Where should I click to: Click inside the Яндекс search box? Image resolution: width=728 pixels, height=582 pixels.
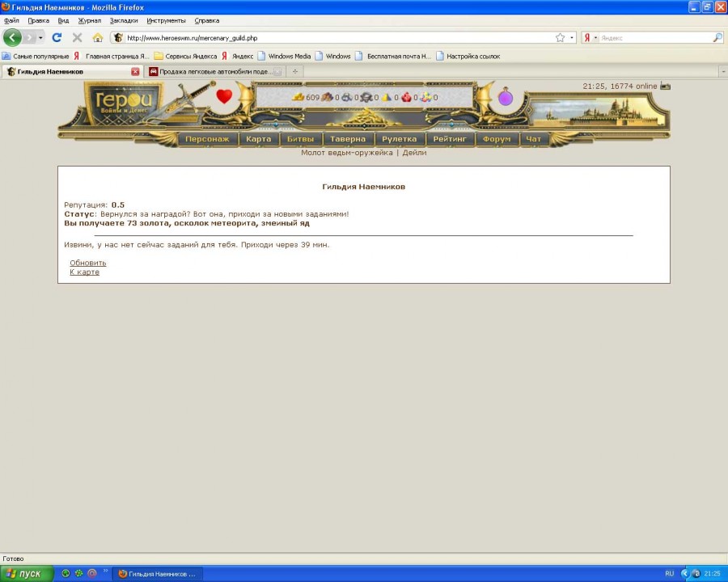click(655, 38)
